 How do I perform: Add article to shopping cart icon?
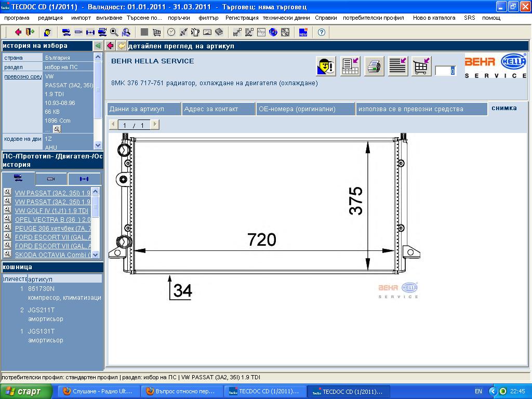421,66
